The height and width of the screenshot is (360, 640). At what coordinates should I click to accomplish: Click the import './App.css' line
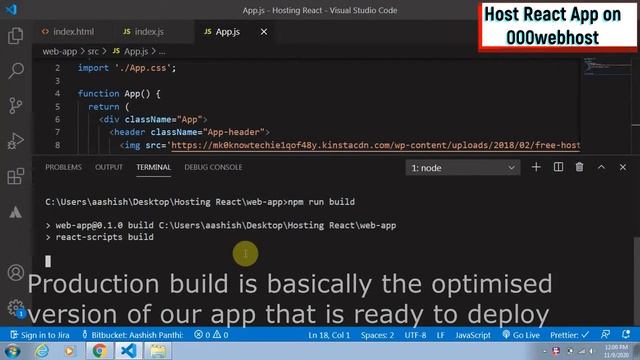click(127, 68)
